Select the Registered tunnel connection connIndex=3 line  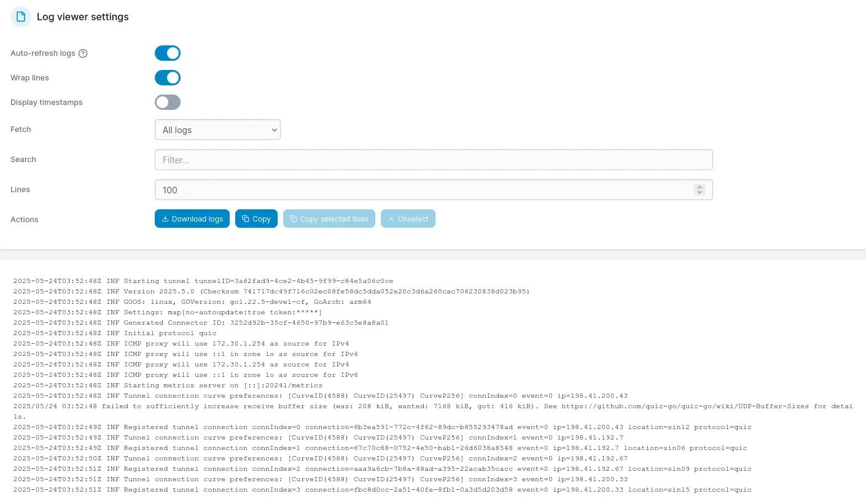click(x=382, y=490)
